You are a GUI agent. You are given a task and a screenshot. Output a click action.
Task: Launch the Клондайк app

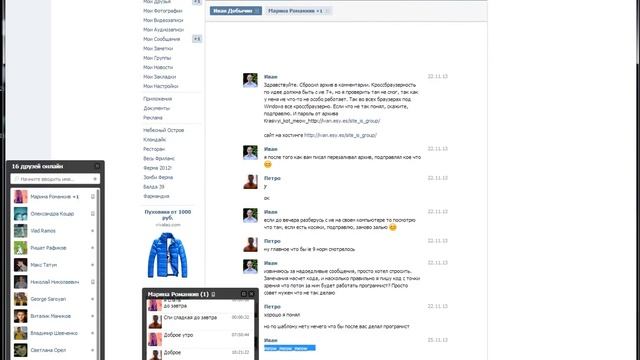[x=154, y=140]
